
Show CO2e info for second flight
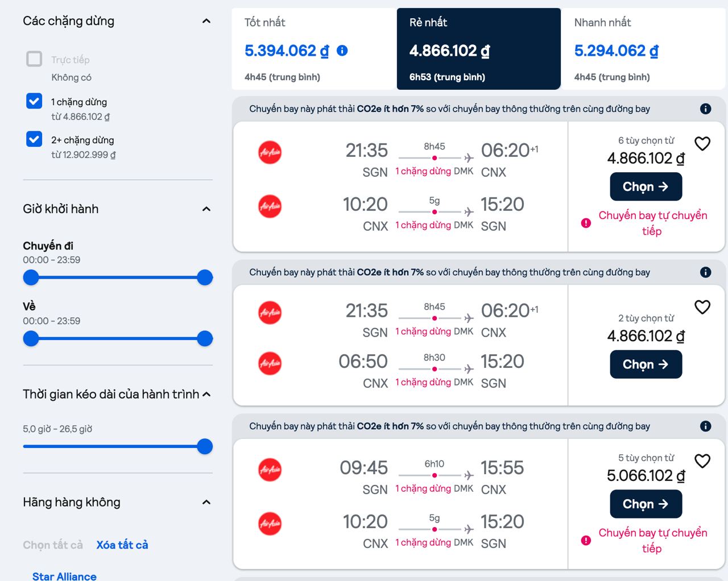[705, 272]
